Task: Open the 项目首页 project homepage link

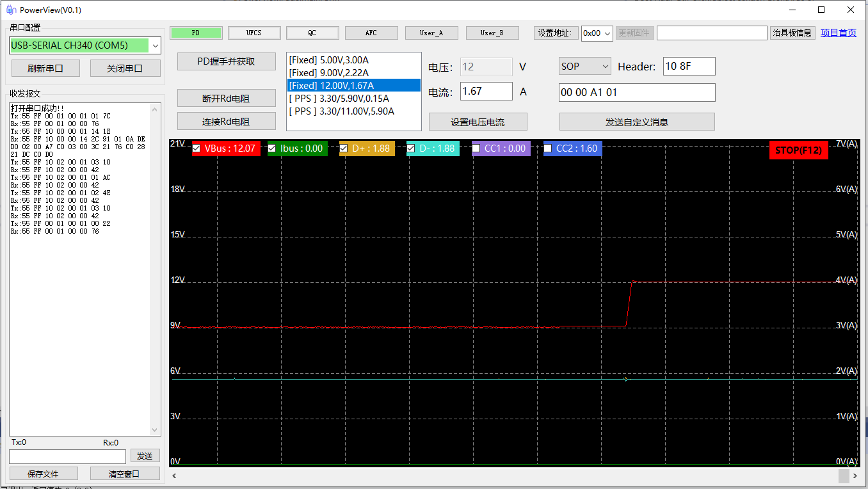Action: [x=838, y=33]
